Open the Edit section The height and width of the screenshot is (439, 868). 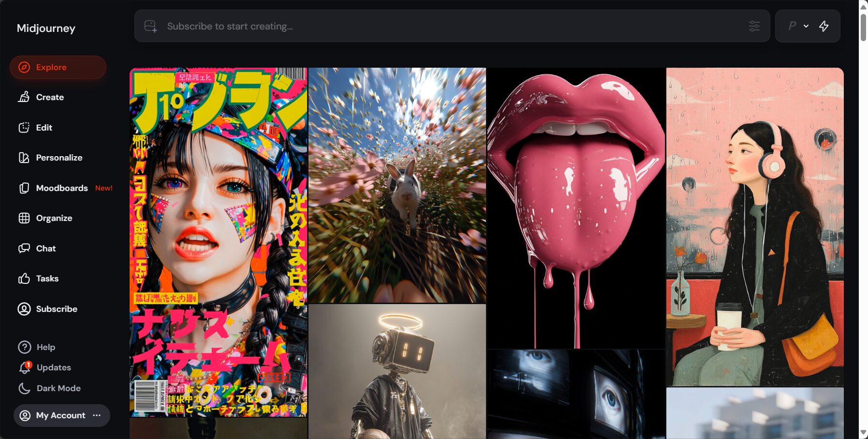(x=44, y=128)
